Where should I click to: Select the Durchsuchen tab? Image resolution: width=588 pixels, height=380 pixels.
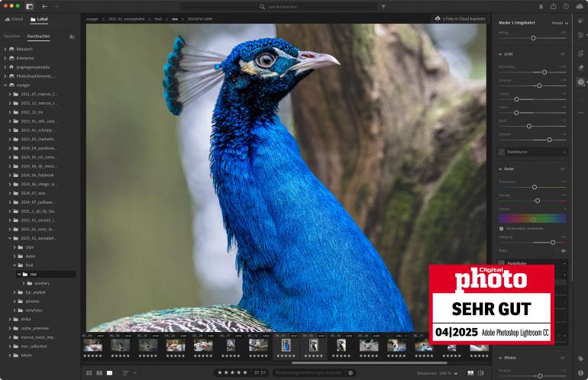pos(38,37)
